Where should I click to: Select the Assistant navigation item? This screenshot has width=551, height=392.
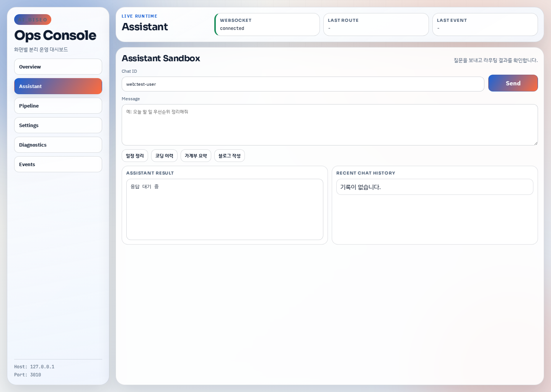click(x=58, y=86)
